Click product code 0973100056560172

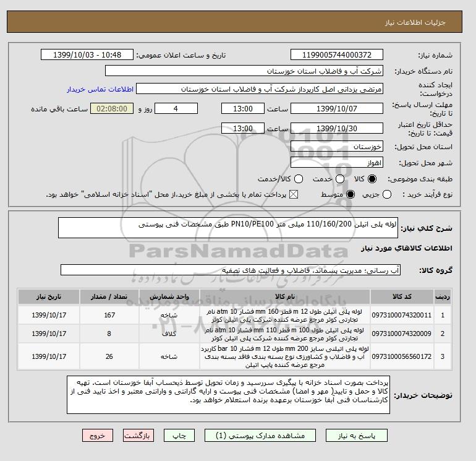[402, 356]
